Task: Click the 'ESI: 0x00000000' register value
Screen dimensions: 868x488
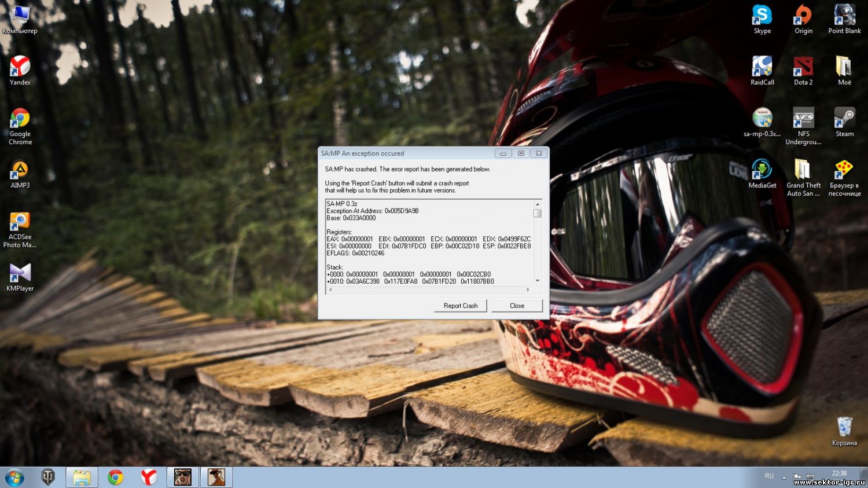Action: (x=349, y=246)
